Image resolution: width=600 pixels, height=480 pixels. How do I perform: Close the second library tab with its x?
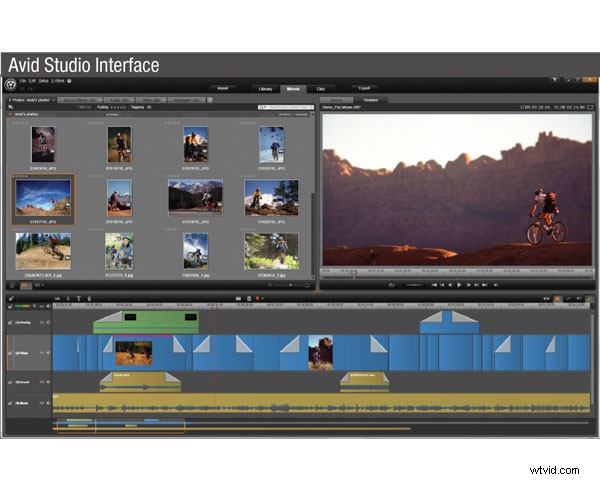coord(99,100)
